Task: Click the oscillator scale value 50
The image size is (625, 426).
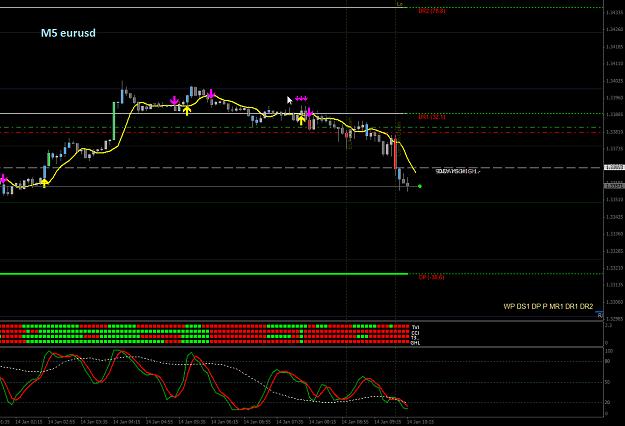Action: click(608, 382)
